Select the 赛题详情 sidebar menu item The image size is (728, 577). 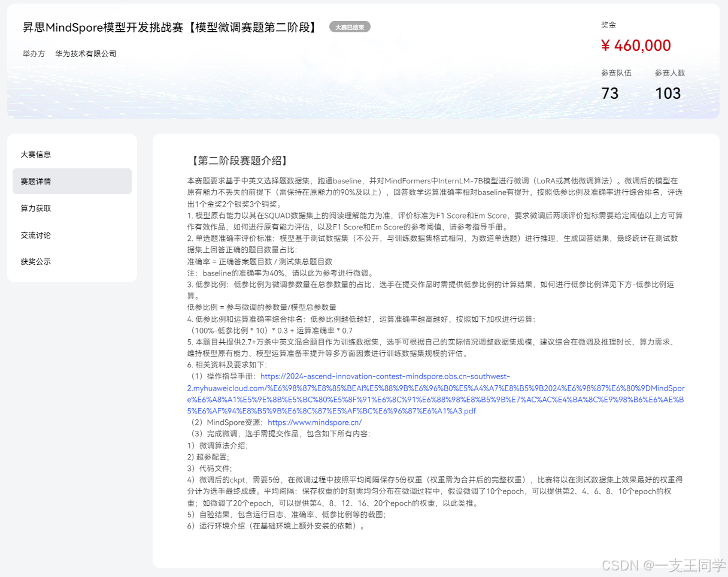click(x=72, y=181)
